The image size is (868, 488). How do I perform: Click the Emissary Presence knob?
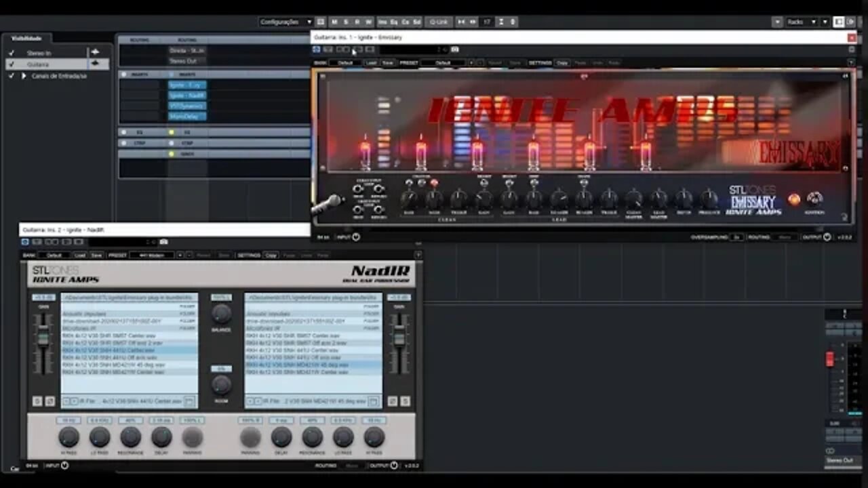point(709,199)
